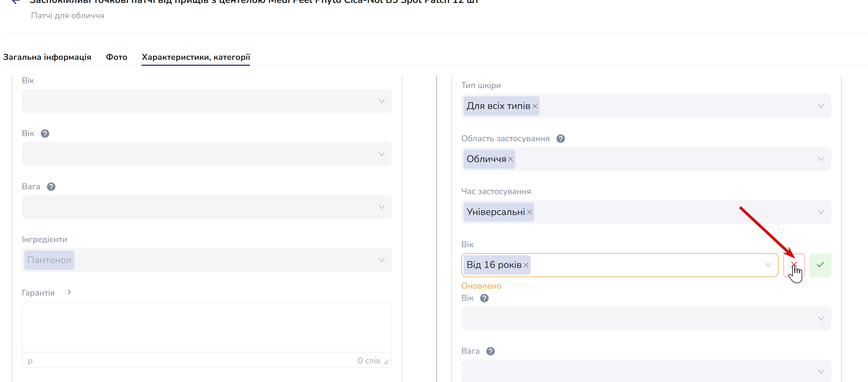Remove the 'Обличчя' tag

point(511,159)
